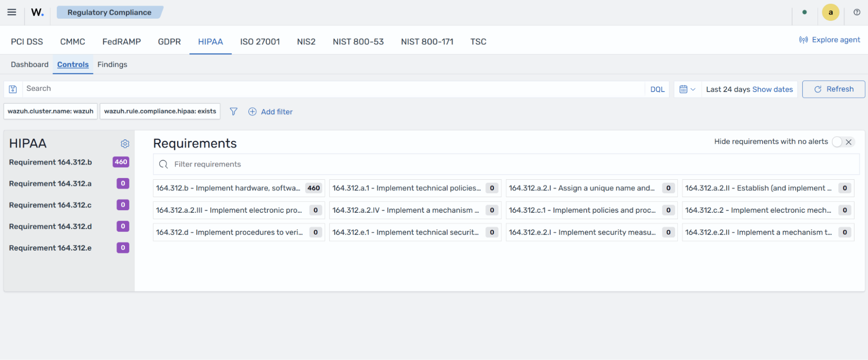
Task: Open the hamburger navigation menu
Action: tap(12, 12)
